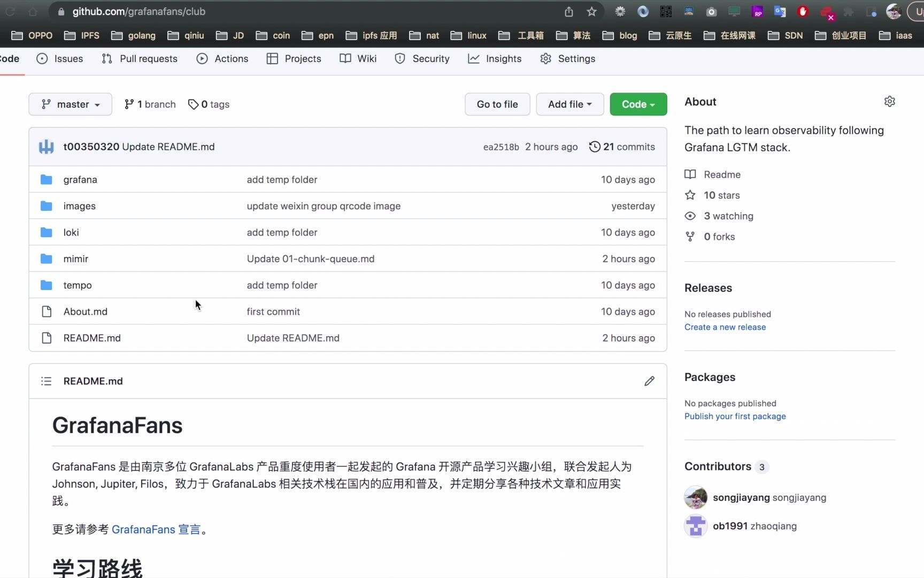
Task: Click the Packages heading link
Action: [710, 377]
